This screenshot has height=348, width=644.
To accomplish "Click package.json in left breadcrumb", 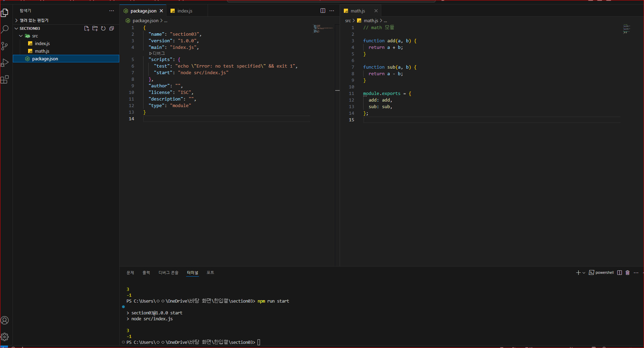I will (x=146, y=21).
